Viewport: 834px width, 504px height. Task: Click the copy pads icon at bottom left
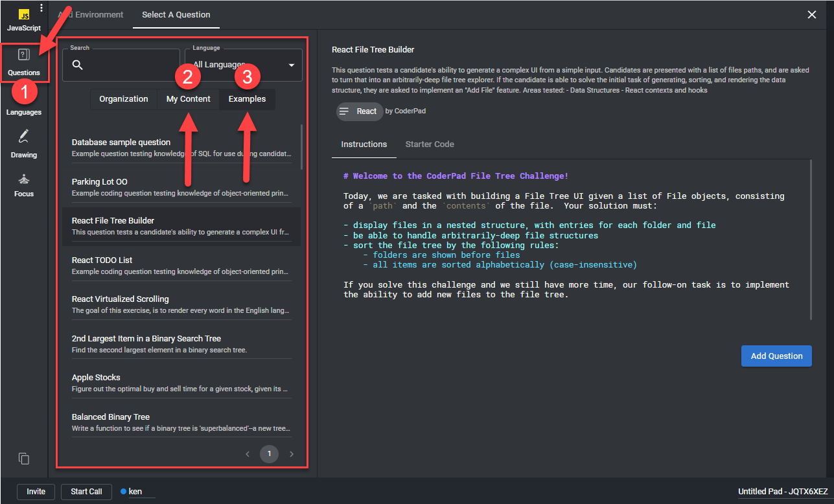24,458
